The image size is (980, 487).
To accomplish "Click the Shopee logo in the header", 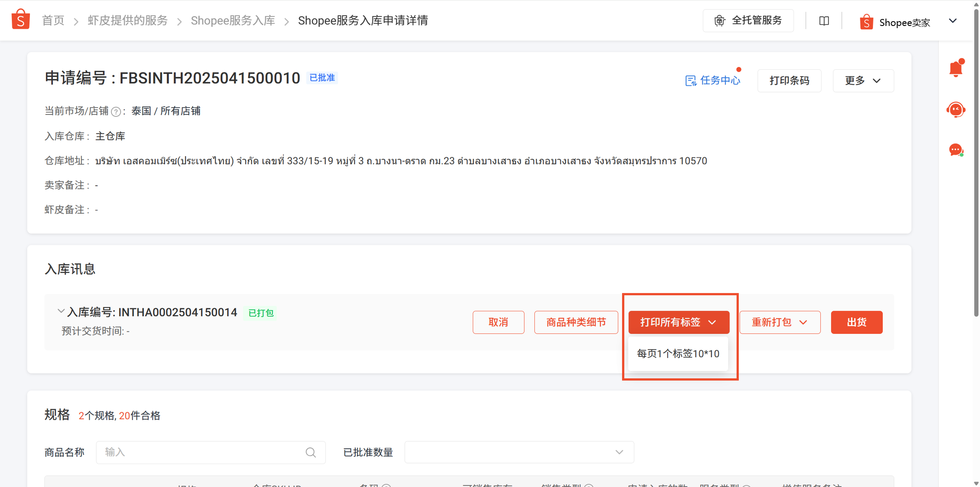I will pyautogui.click(x=20, y=19).
